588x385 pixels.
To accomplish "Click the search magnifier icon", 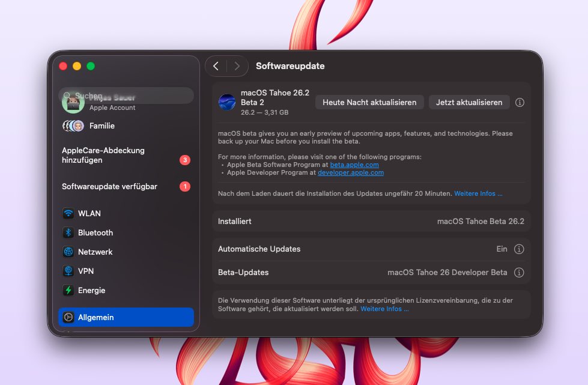I will [x=67, y=95].
